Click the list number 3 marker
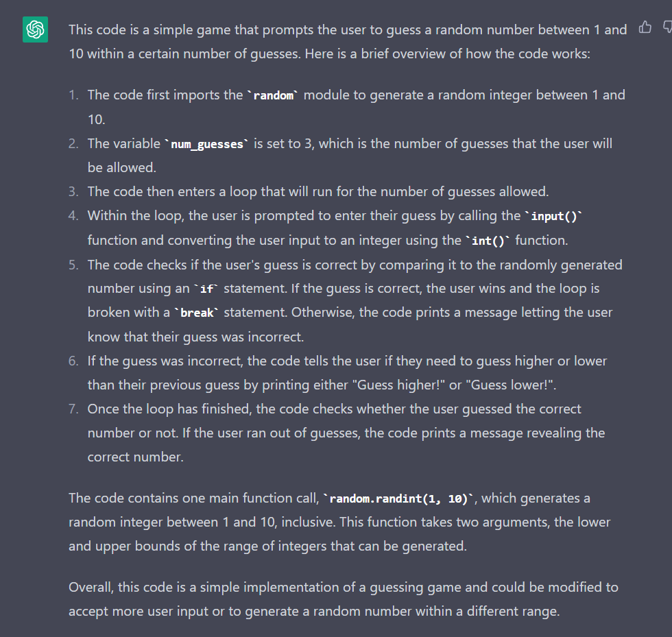Image resolution: width=672 pixels, height=637 pixels. (x=73, y=192)
